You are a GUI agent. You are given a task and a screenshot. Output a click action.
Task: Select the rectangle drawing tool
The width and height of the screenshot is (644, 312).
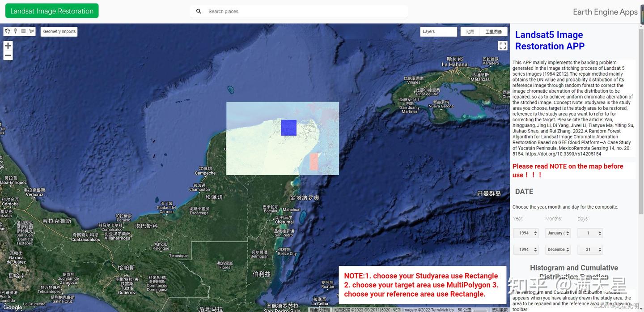[x=23, y=31]
